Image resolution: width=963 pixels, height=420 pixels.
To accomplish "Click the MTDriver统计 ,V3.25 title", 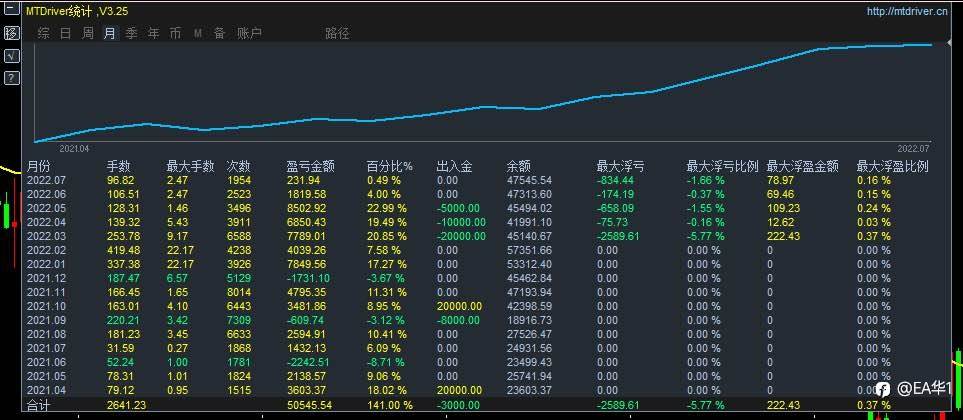I will tap(77, 11).
